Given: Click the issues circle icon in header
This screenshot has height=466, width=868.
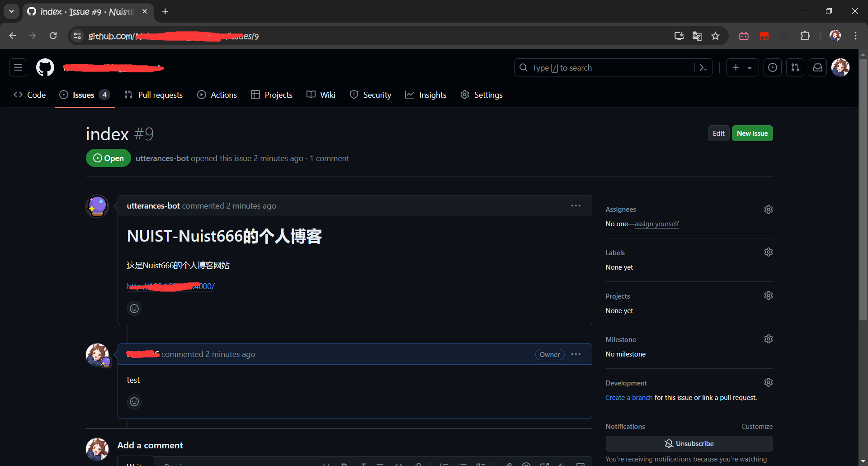Looking at the screenshot, I should tap(773, 68).
